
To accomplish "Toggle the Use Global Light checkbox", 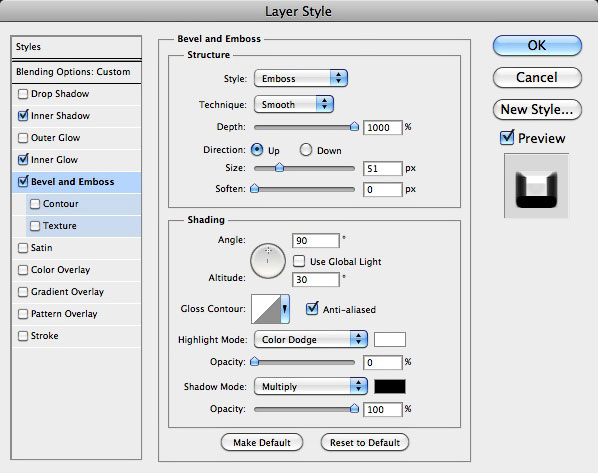I will pos(299,261).
